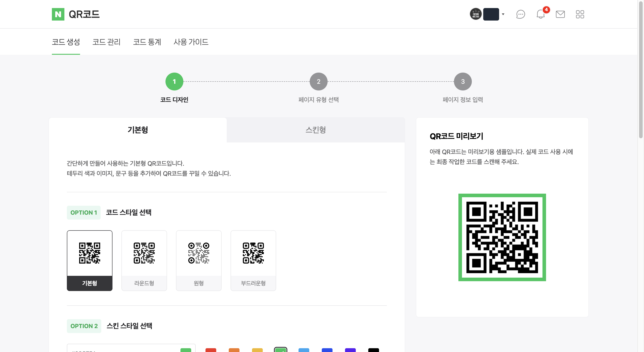
Task: Pick the orange border color swatch
Action: point(234,350)
